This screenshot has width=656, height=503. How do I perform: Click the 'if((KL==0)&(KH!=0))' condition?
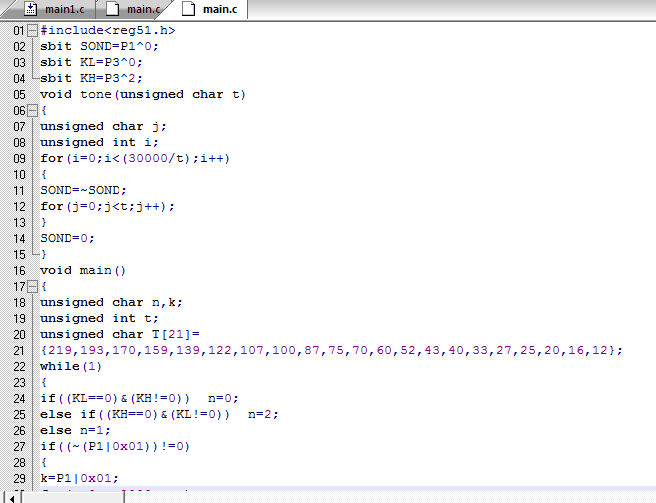(115, 398)
